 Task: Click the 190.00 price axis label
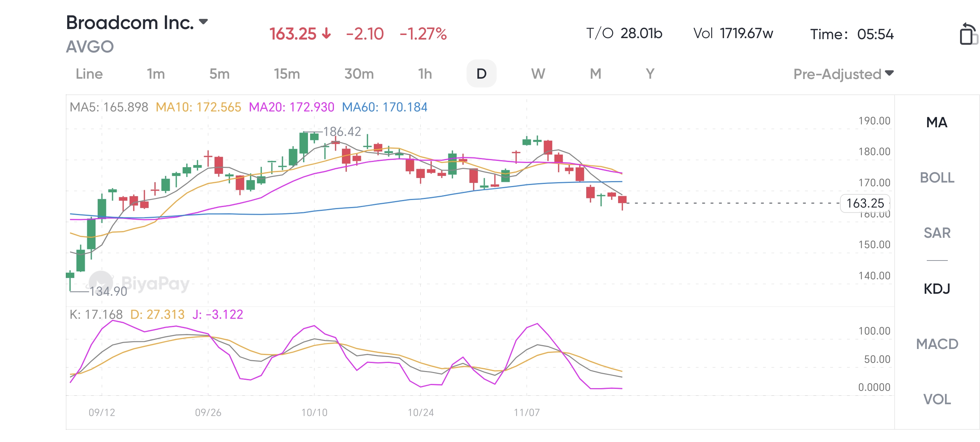(874, 121)
